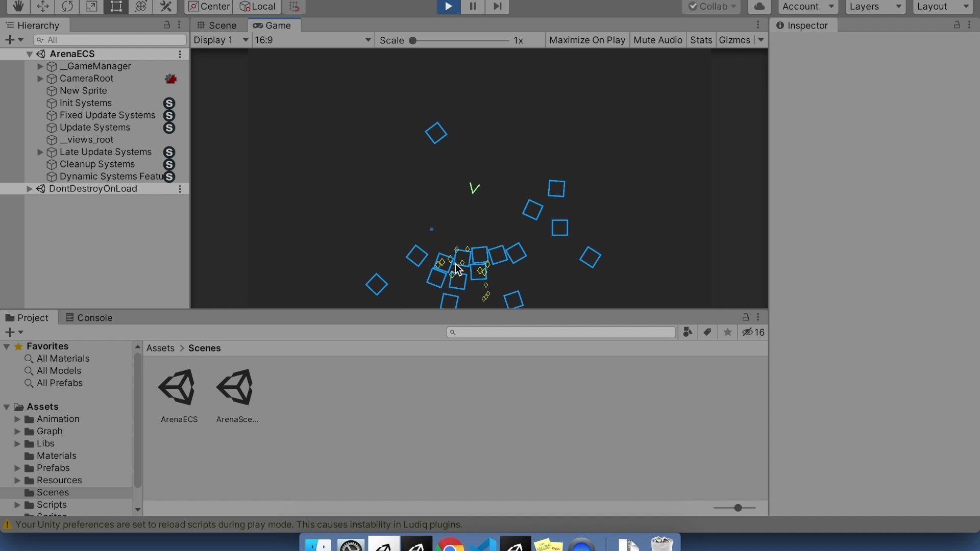Lock the Inspector panel
The width and height of the screenshot is (980, 551).
pos(957,24)
